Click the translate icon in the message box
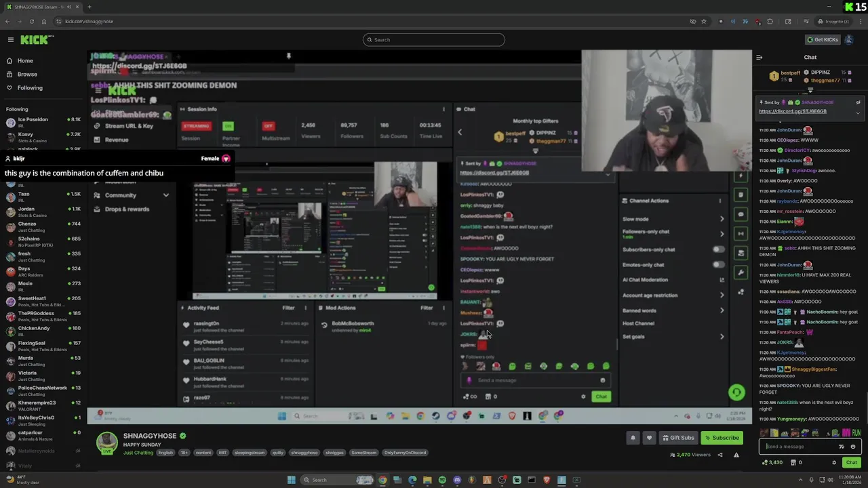This screenshot has width=868, height=488. (842, 447)
